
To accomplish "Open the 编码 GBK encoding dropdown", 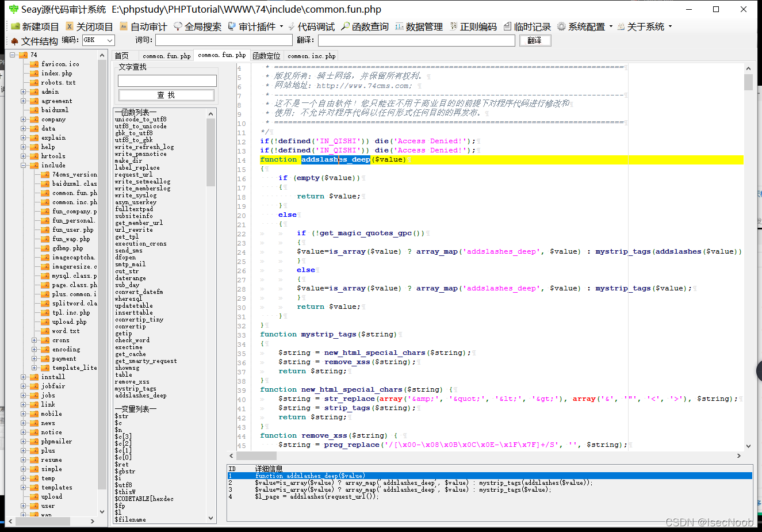I will pyautogui.click(x=110, y=40).
